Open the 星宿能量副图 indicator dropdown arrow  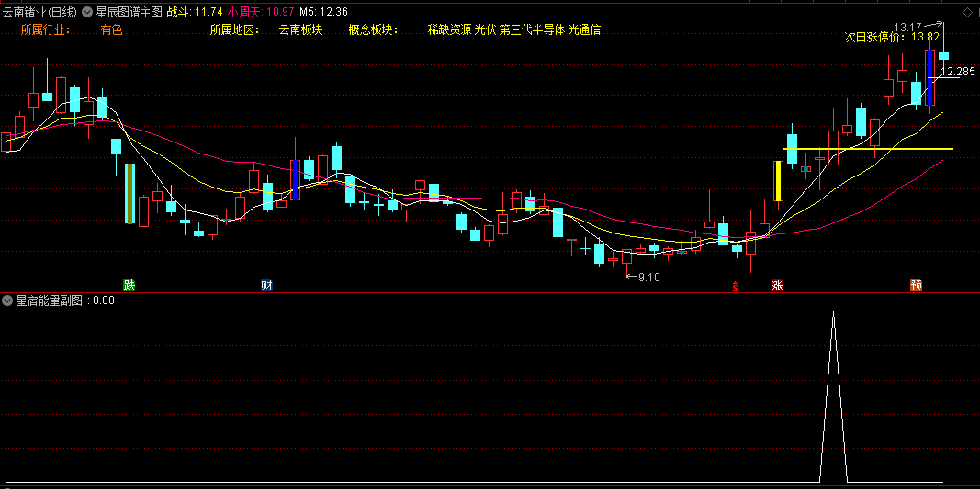point(7,301)
